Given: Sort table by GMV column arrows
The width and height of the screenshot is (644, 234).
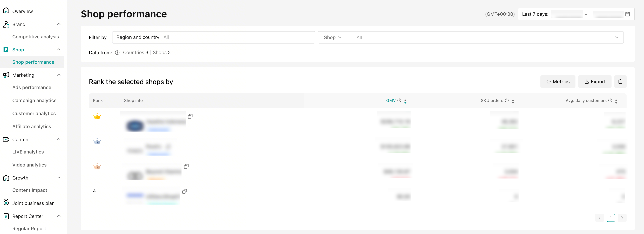Looking at the screenshot, I should [405, 101].
